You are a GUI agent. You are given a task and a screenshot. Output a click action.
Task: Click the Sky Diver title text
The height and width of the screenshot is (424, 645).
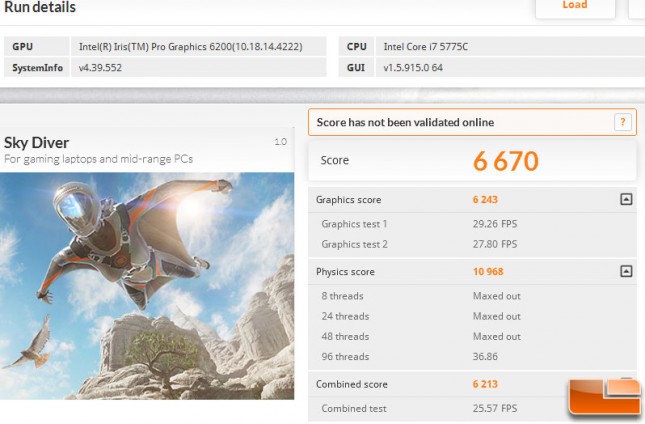tap(36, 143)
